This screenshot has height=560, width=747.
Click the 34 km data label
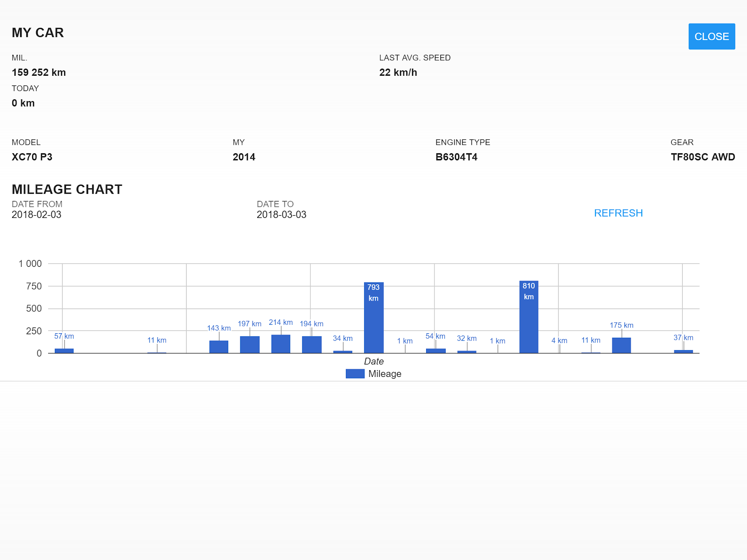pyautogui.click(x=343, y=339)
